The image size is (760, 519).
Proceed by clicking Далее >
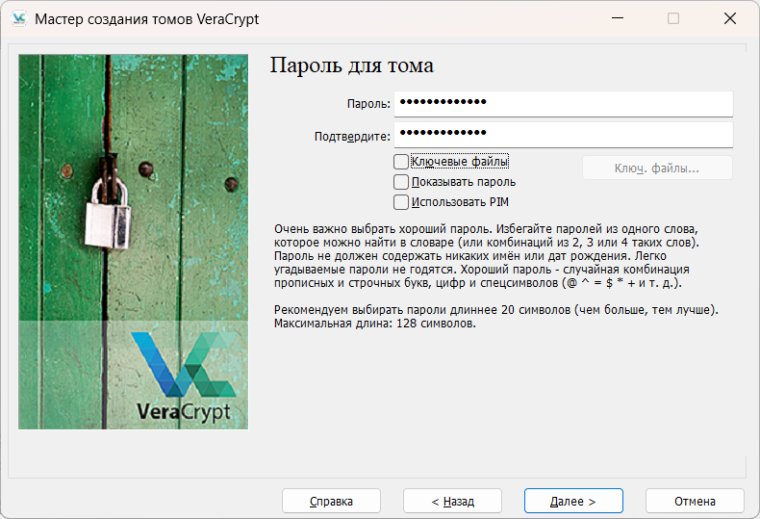click(x=573, y=501)
